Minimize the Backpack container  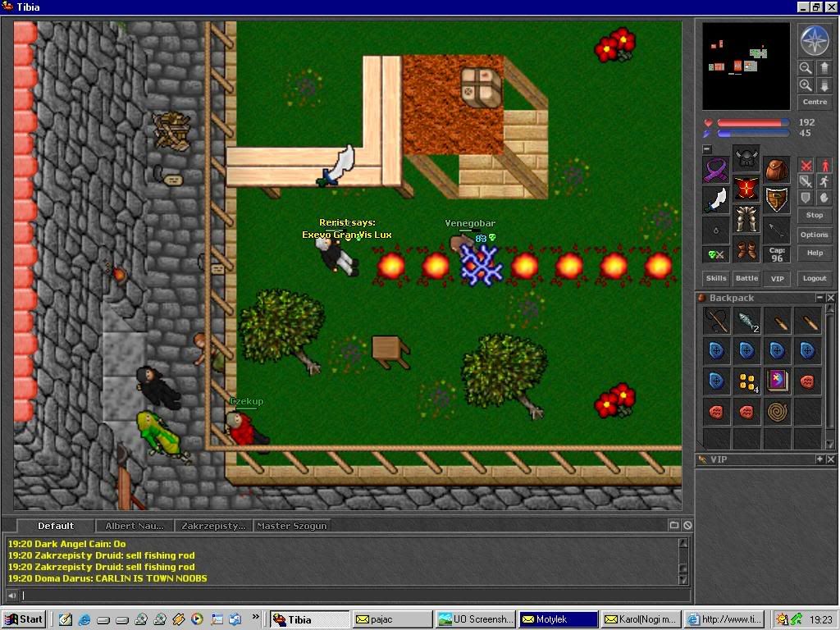pos(819,297)
